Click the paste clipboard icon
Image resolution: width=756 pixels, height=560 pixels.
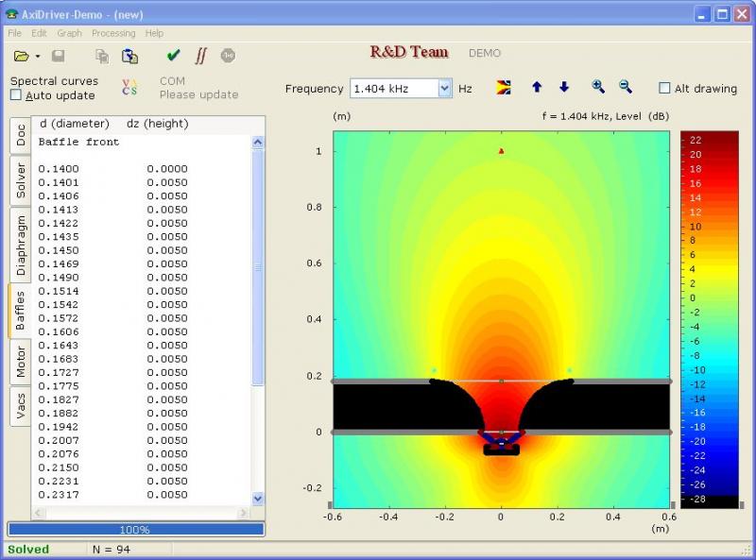pyautogui.click(x=129, y=57)
